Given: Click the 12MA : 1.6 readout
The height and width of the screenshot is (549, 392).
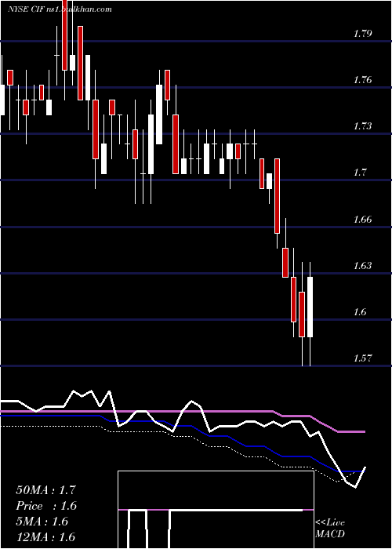Looking at the screenshot, I should click(45, 536).
